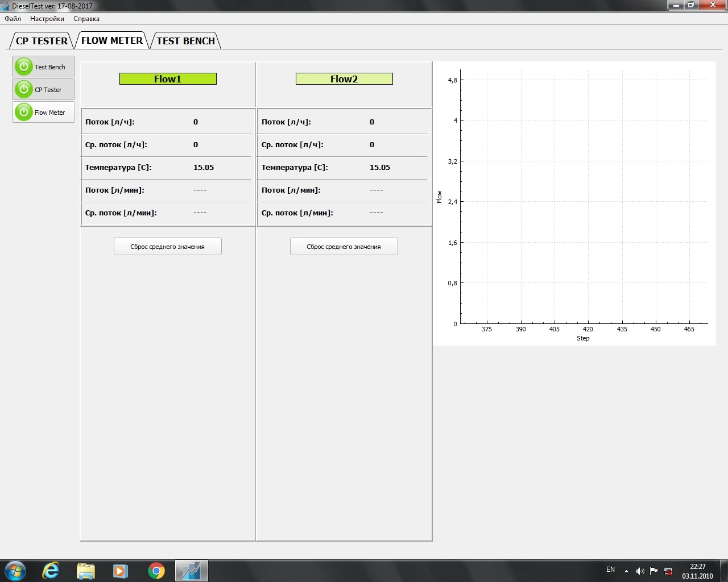This screenshot has height=582, width=728.
Task: Click Flow2 Ср. поток [л/мин] label
Action: 297,213
